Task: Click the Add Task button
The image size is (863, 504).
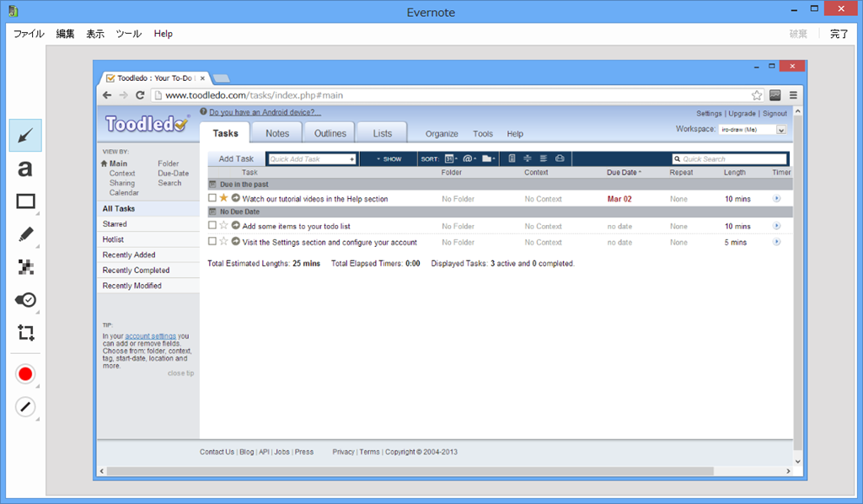Action: coord(236,158)
